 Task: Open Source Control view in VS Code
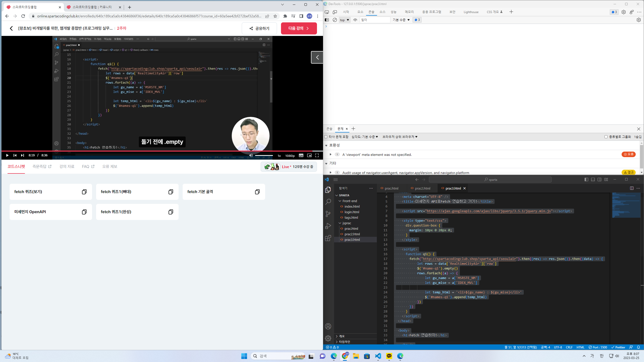tap(328, 214)
